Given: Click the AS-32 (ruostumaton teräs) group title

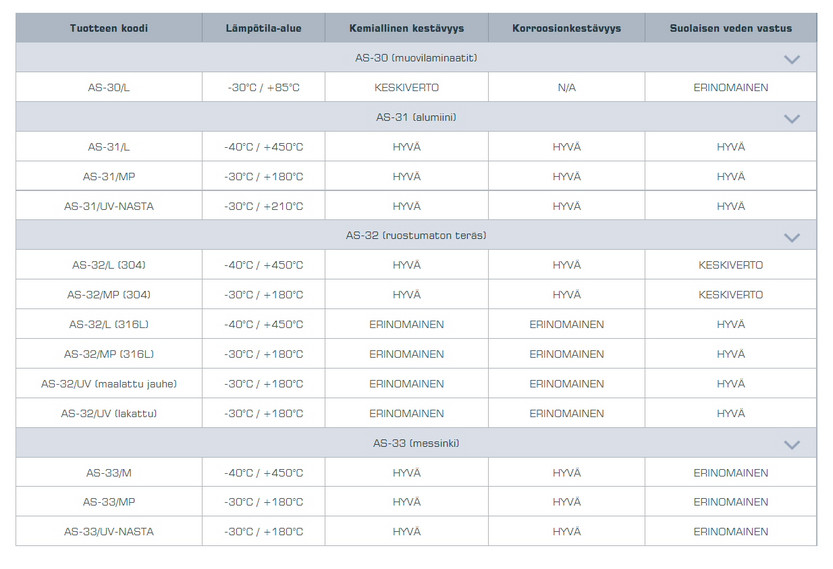Looking at the screenshot, I should click(416, 235).
